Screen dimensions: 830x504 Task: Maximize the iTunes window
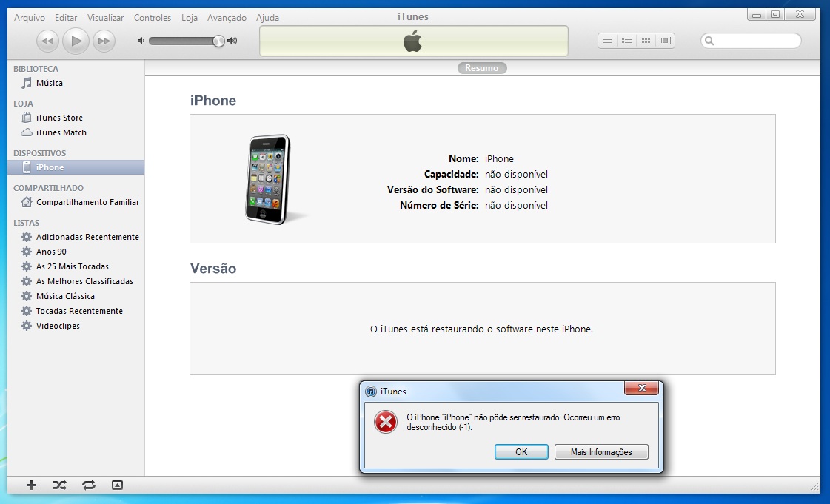click(x=775, y=15)
